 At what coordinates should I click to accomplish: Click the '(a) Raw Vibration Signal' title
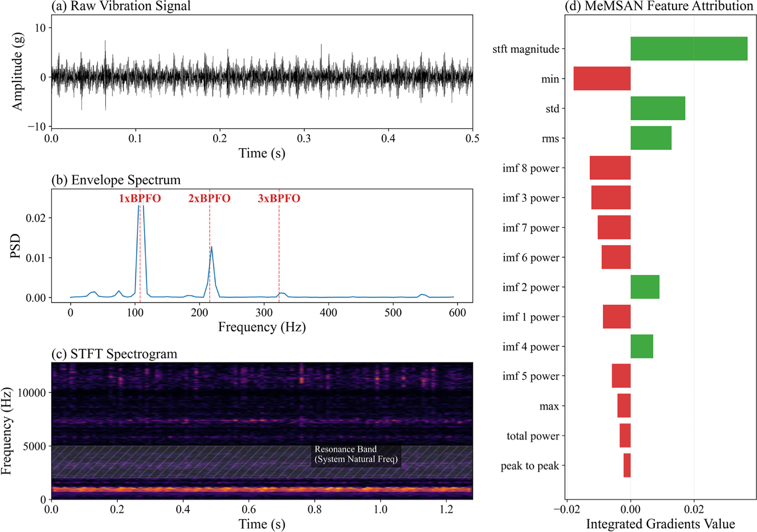click(x=121, y=6)
